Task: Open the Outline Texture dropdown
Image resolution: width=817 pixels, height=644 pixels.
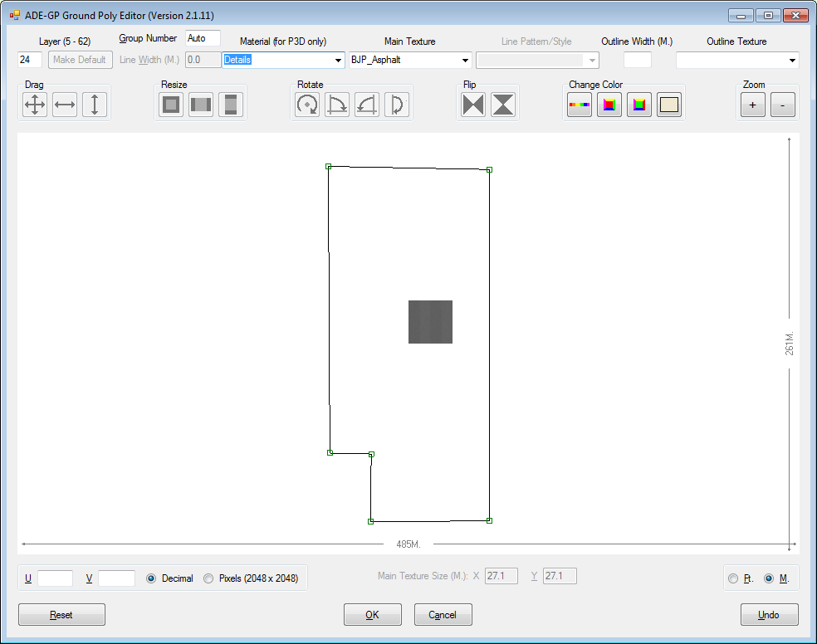Action: (793, 60)
